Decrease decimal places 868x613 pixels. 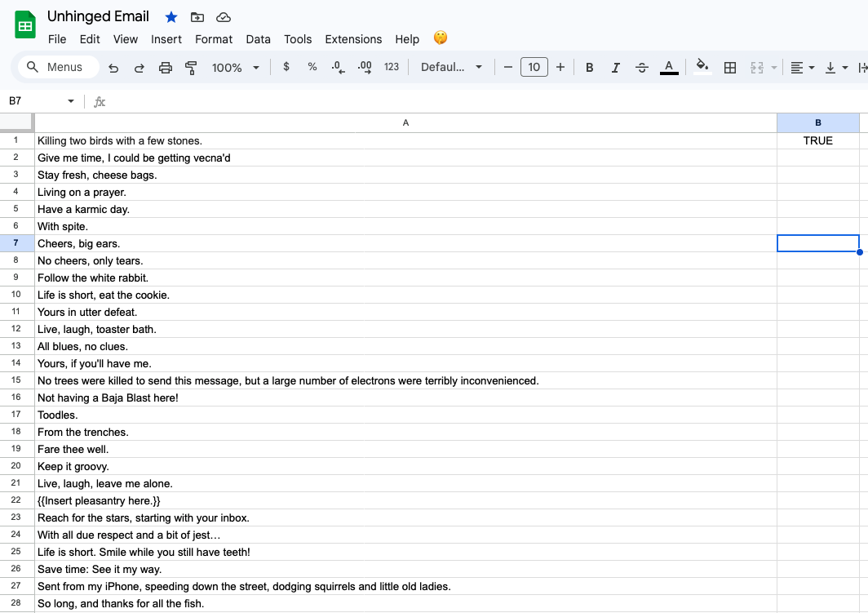click(338, 67)
